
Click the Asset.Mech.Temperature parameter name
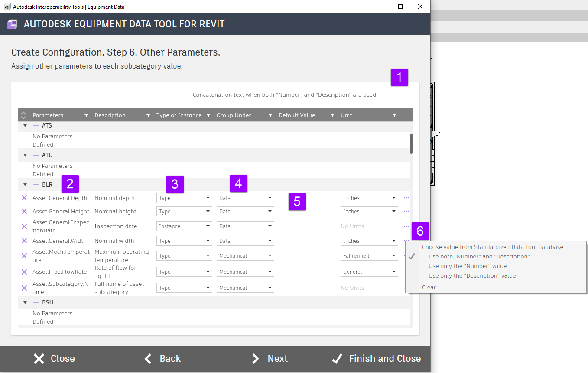pos(61,256)
